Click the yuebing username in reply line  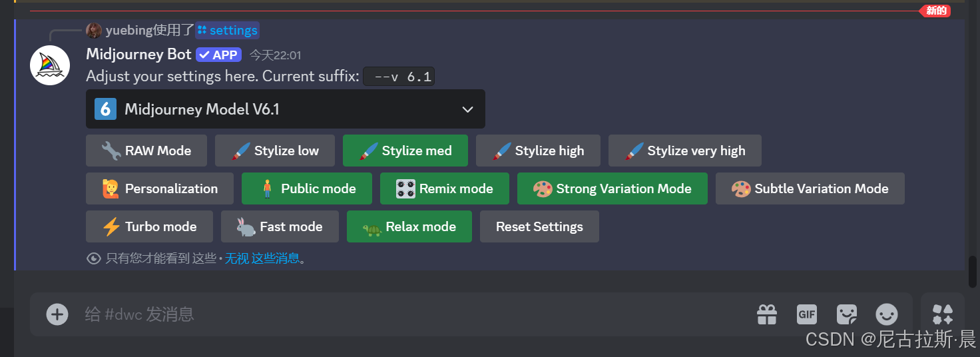pos(129,30)
